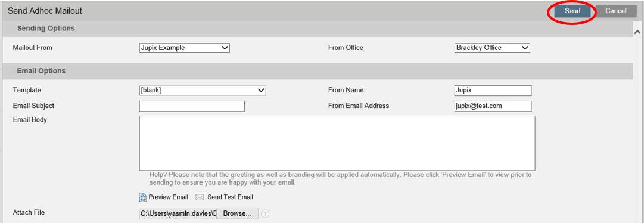The width and height of the screenshot is (644, 223).
Task: Select the From Name field
Action: tap(493, 91)
